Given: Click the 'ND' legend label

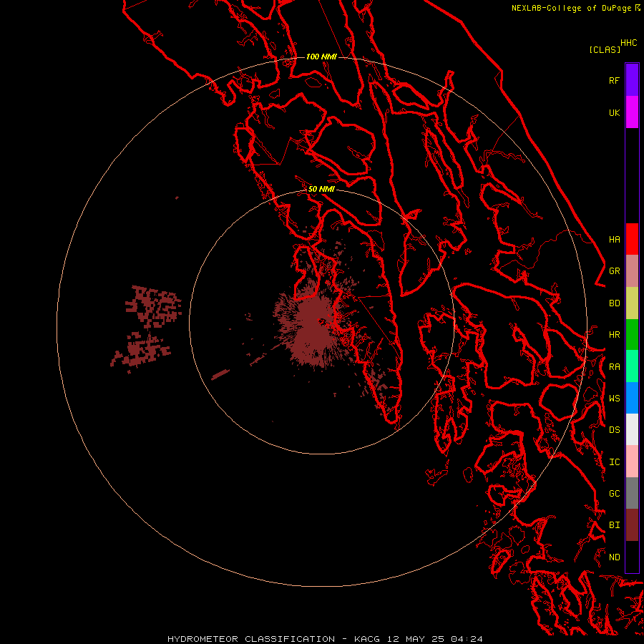Looking at the screenshot, I should (614, 557).
